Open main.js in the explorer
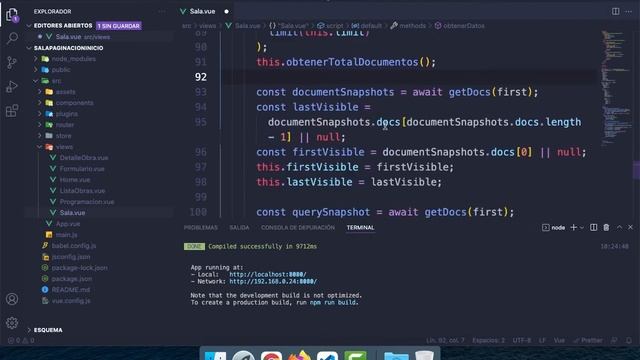Screen dimensions: 640x360 (x=67, y=235)
